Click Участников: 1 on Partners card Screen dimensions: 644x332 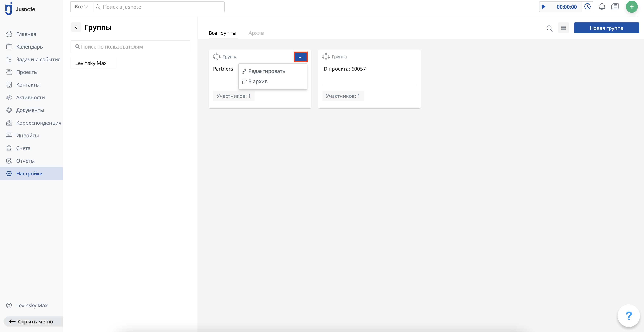tap(233, 96)
